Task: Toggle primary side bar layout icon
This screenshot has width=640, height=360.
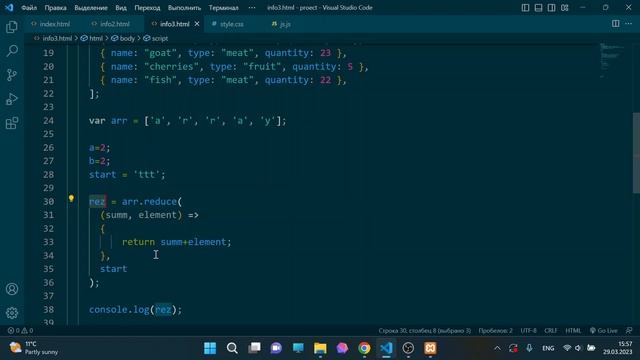Action: (x=525, y=8)
